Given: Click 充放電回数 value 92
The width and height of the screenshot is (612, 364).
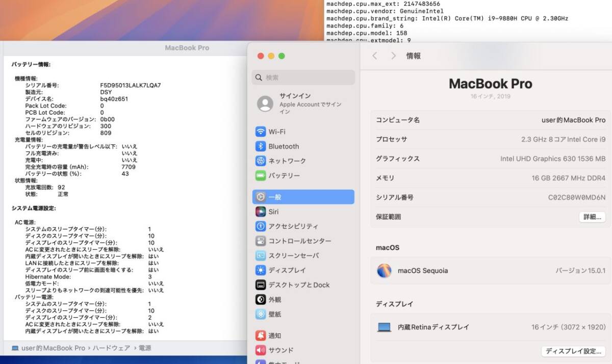Looking at the screenshot, I should [x=61, y=187].
